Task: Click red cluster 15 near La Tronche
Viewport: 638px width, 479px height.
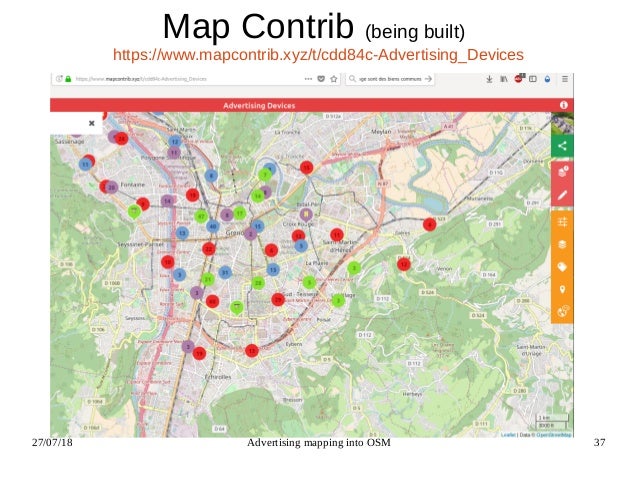Action: pyautogui.click(x=306, y=167)
